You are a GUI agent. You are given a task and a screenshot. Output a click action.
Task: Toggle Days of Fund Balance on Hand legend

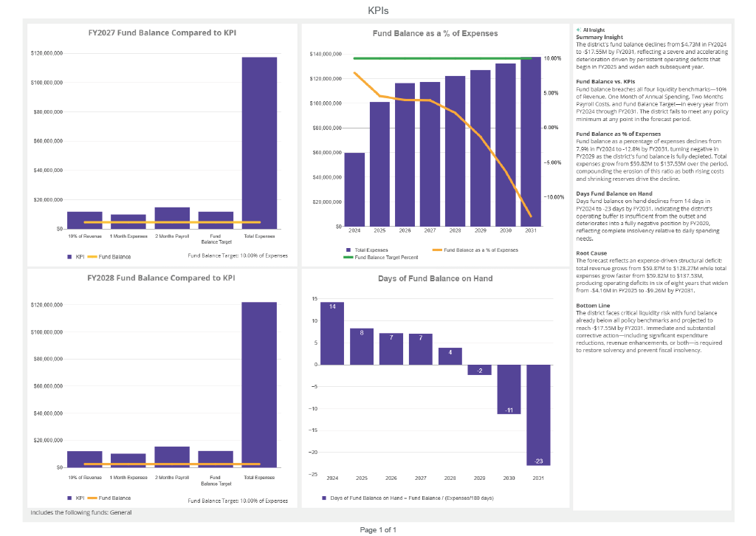[x=408, y=498]
